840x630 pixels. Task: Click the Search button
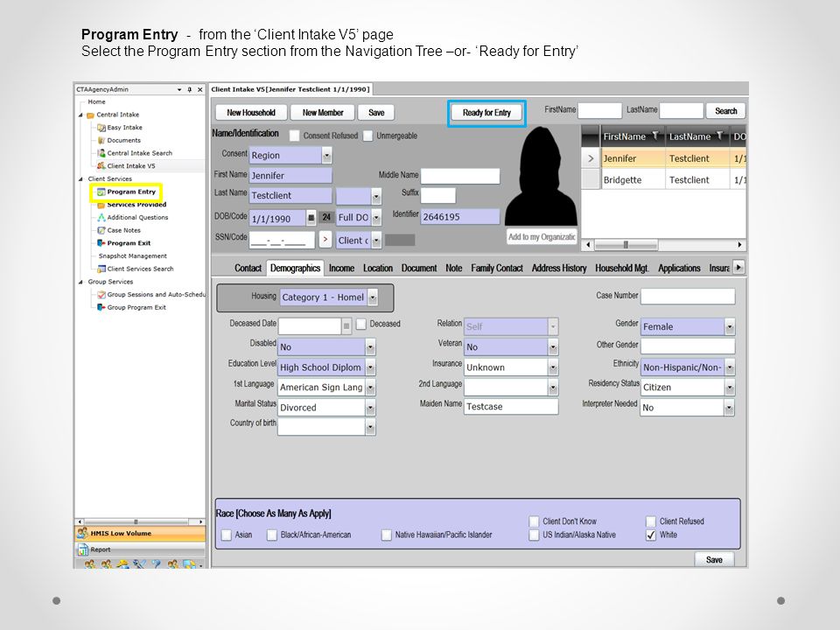[x=726, y=111]
